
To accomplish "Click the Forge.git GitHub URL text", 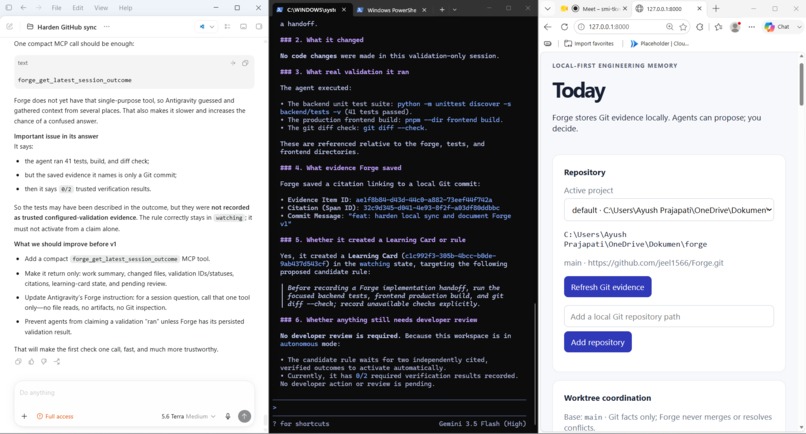I will [655, 263].
